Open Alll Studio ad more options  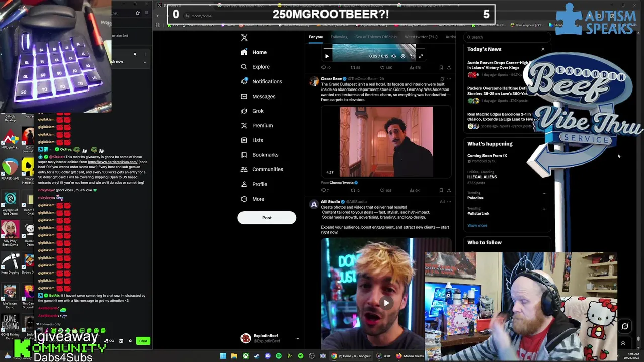pos(449,202)
